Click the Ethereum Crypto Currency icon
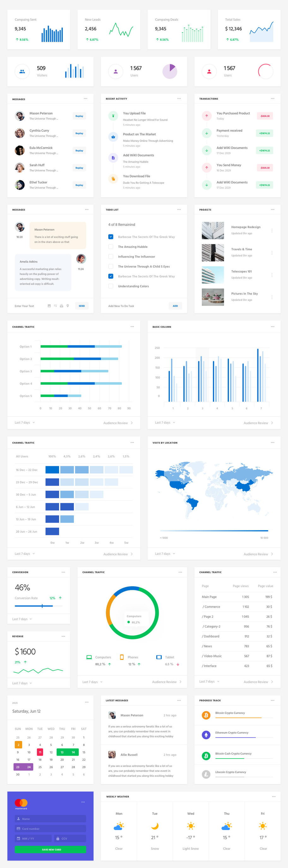 point(206,735)
